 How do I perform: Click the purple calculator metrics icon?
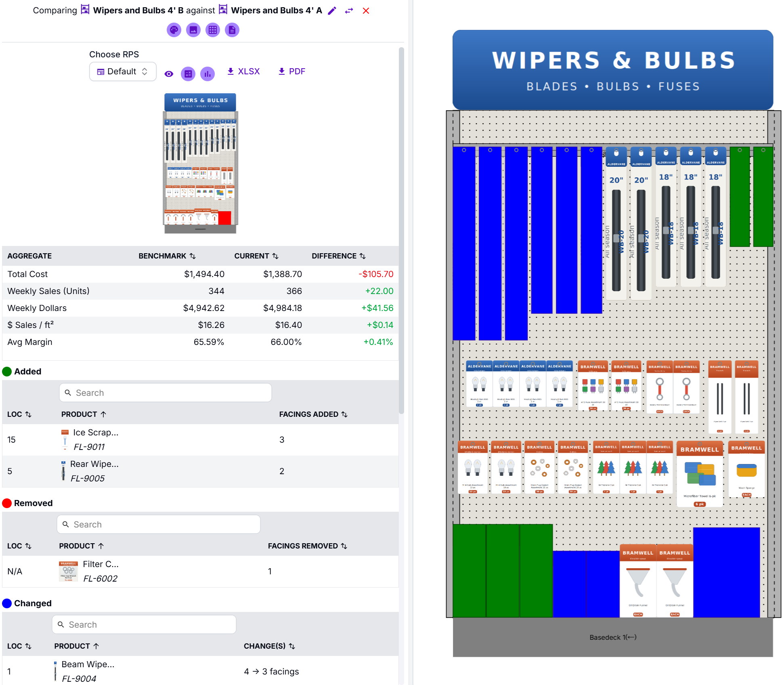click(x=188, y=74)
